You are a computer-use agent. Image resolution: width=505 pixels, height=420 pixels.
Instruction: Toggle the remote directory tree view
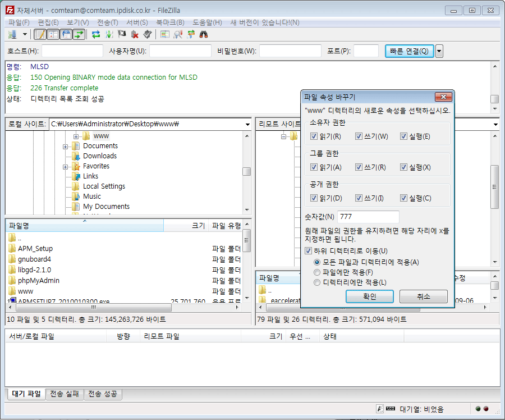(66, 34)
